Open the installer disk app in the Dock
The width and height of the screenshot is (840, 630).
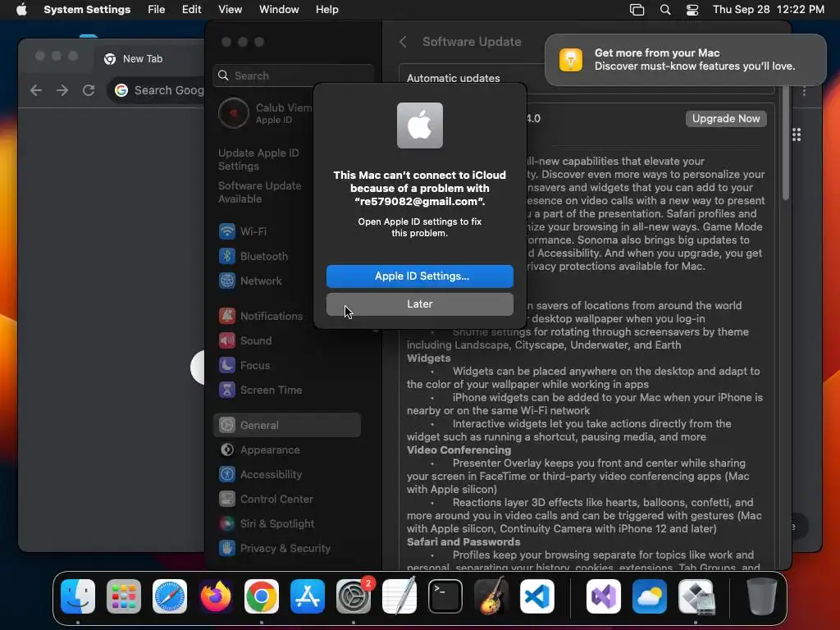pos(696,596)
